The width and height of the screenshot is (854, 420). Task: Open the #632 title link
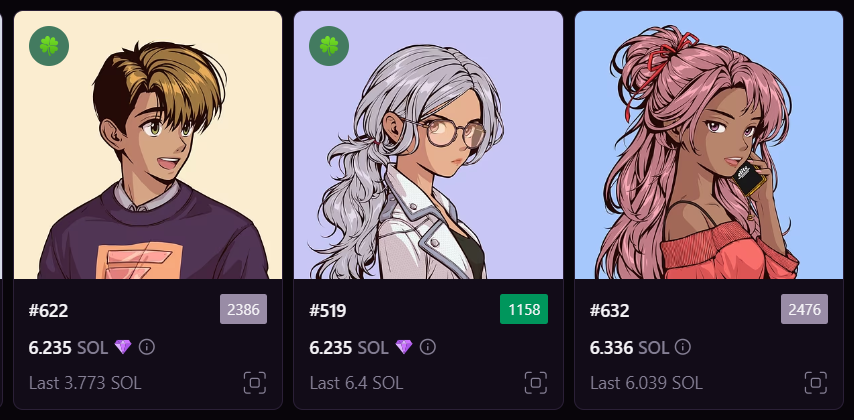pyautogui.click(x=609, y=311)
